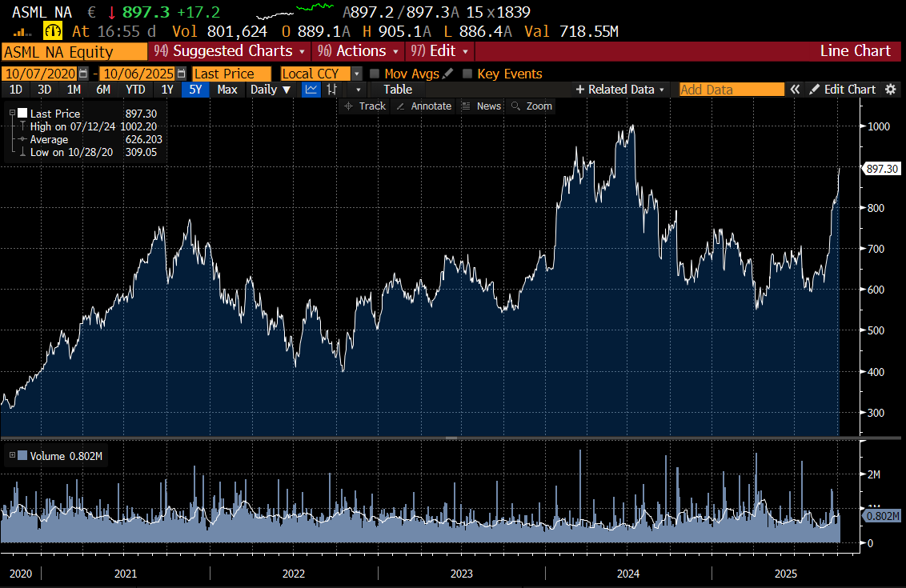The image size is (906, 588).
Task: Click the Track crosshair tool
Action: tap(365, 106)
